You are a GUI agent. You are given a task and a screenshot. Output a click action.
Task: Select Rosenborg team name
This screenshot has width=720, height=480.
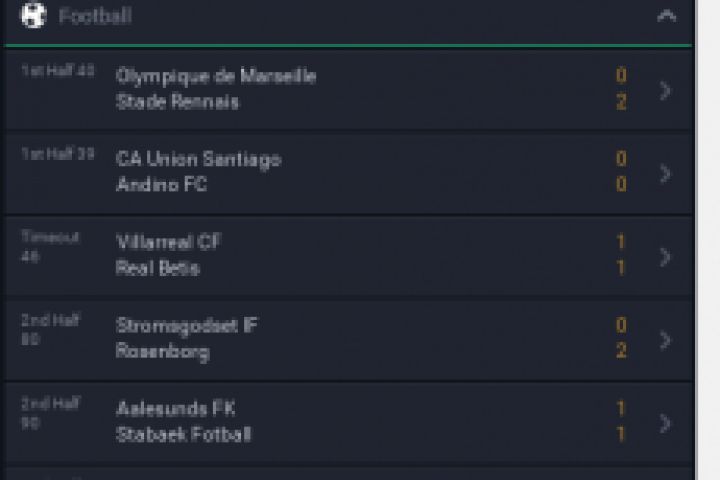pos(163,351)
